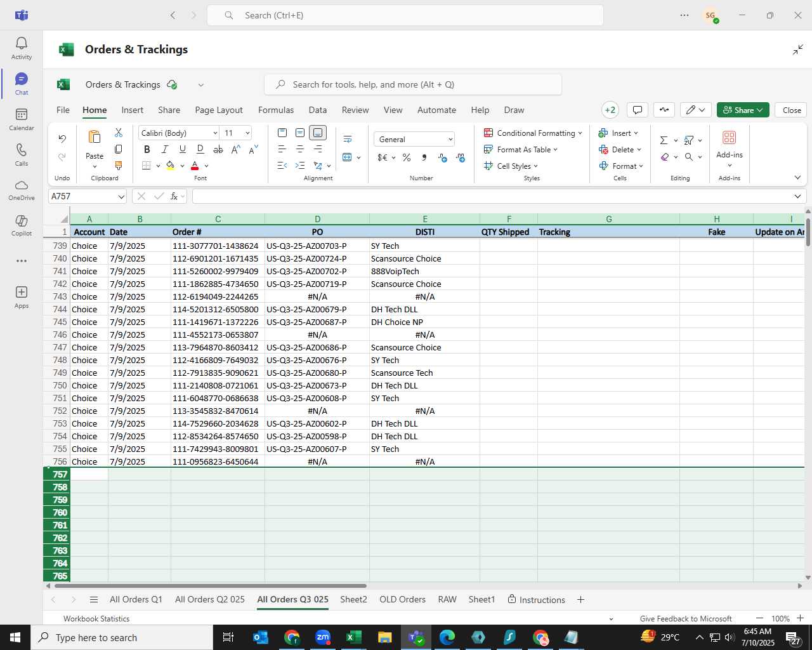Decrease font size with shrink font icon

253,149
